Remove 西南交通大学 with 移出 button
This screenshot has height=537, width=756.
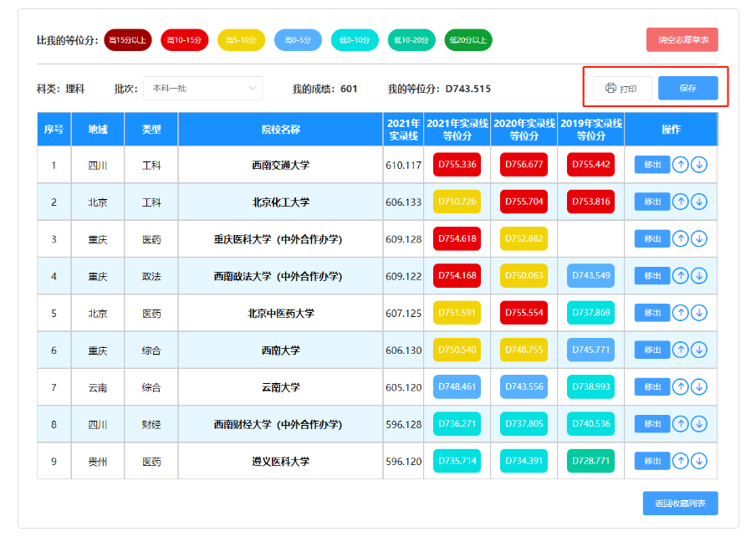click(x=652, y=165)
